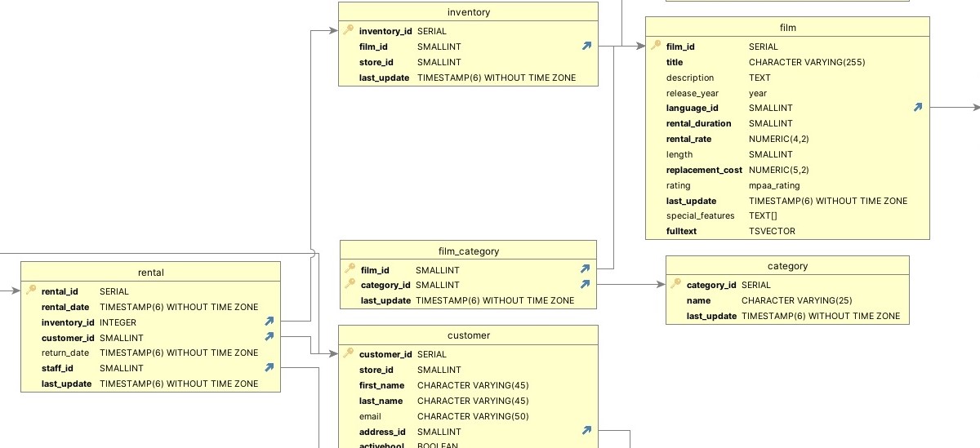Image resolution: width=980 pixels, height=448 pixels.
Task: Click the key icon in category table
Action: [x=676, y=284]
